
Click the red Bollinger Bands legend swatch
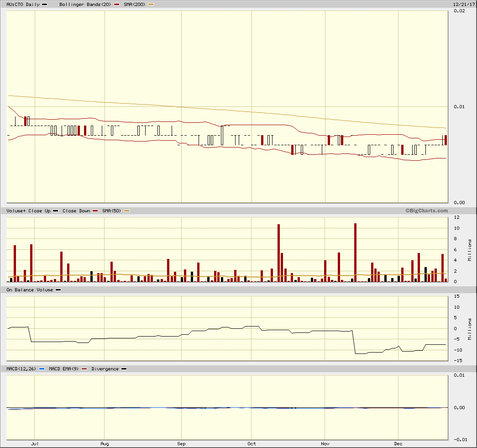116,5
